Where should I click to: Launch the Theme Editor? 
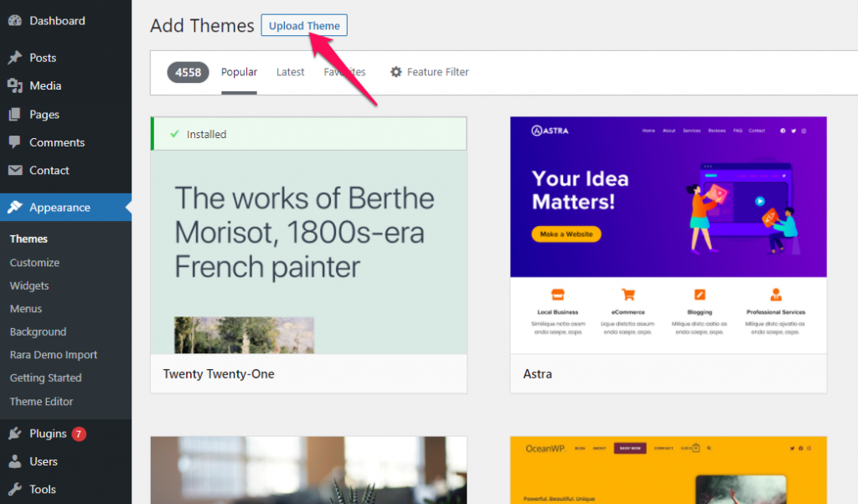click(x=41, y=401)
